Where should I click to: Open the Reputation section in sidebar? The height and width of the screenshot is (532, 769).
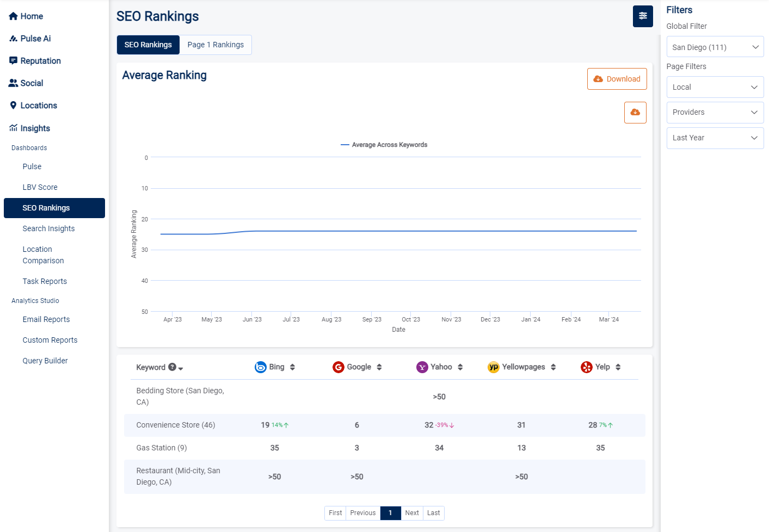(x=40, y=61)
